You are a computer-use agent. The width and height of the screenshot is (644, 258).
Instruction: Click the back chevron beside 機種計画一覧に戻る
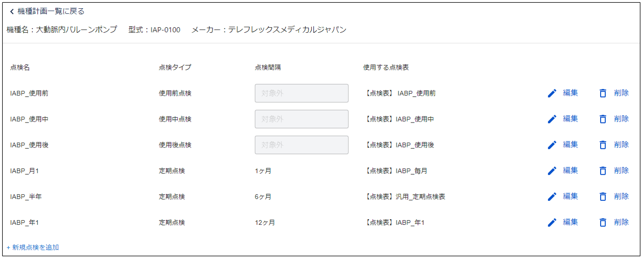[x=12, y=12]
